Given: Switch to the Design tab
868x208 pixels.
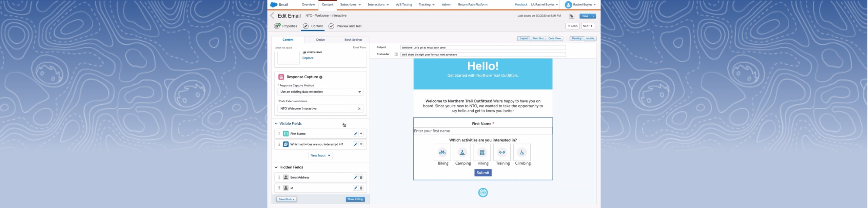Looking at the screenshot, I should 320,40.
